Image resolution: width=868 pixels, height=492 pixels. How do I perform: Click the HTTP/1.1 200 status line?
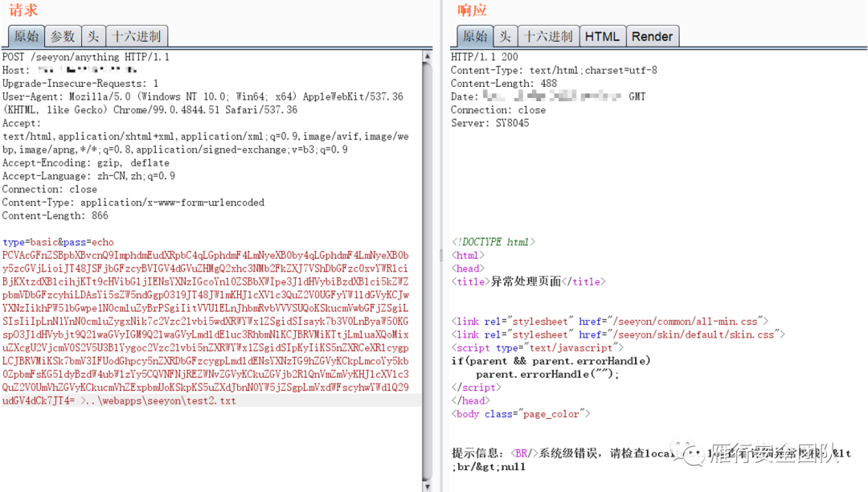click(485, 57)
